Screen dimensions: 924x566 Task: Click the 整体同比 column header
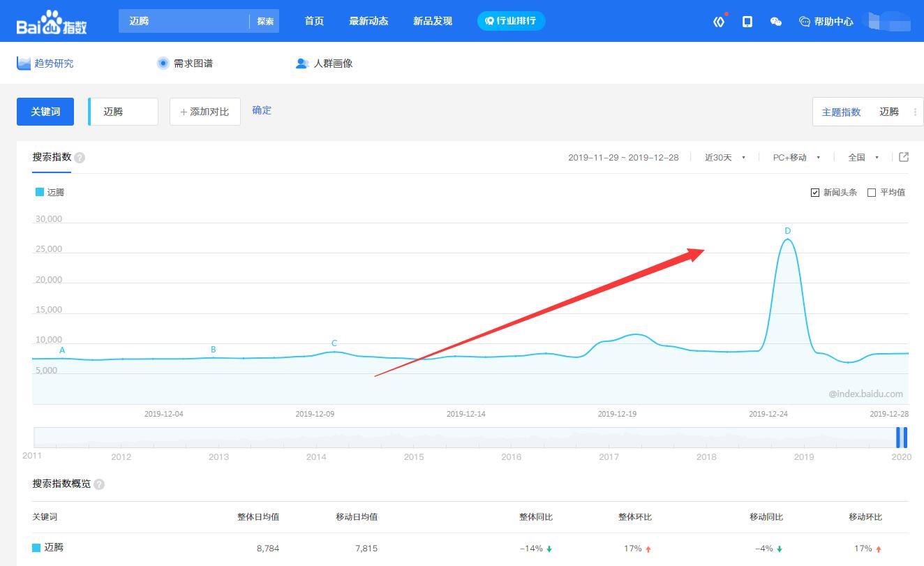(536, 517)
